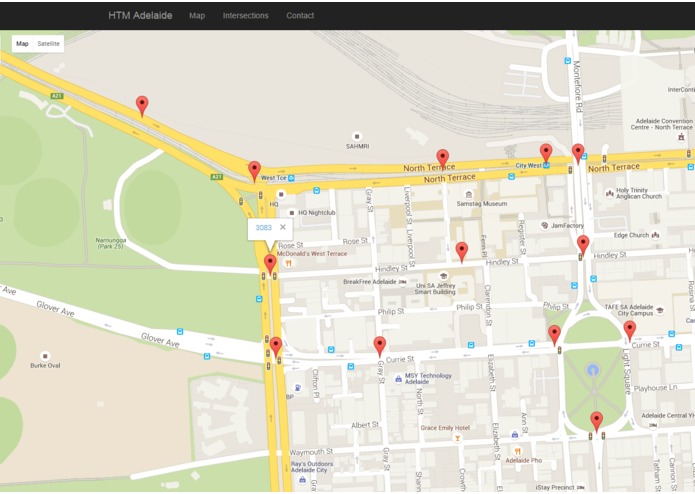Click the Light Square fountain icon

[593, 370]
